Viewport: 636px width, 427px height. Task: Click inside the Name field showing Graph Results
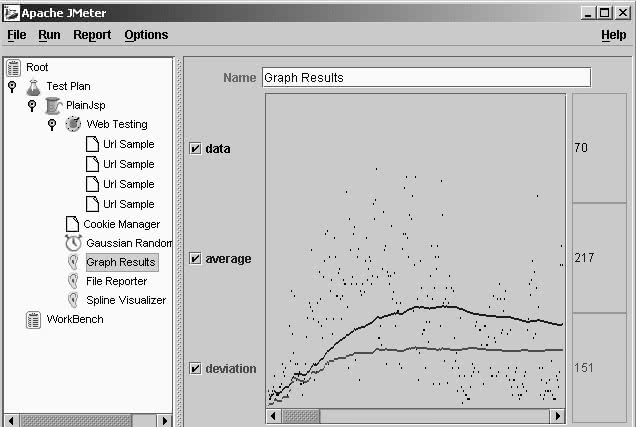(x=426, y=77)
